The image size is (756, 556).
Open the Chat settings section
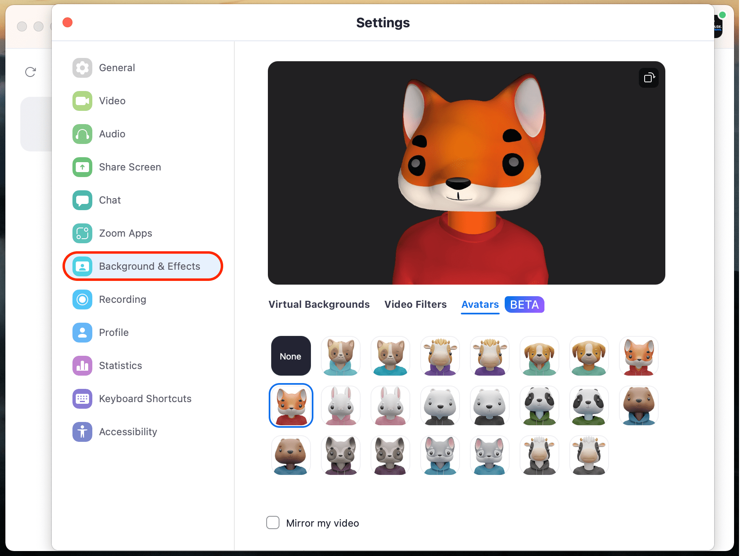coord(143,200)
